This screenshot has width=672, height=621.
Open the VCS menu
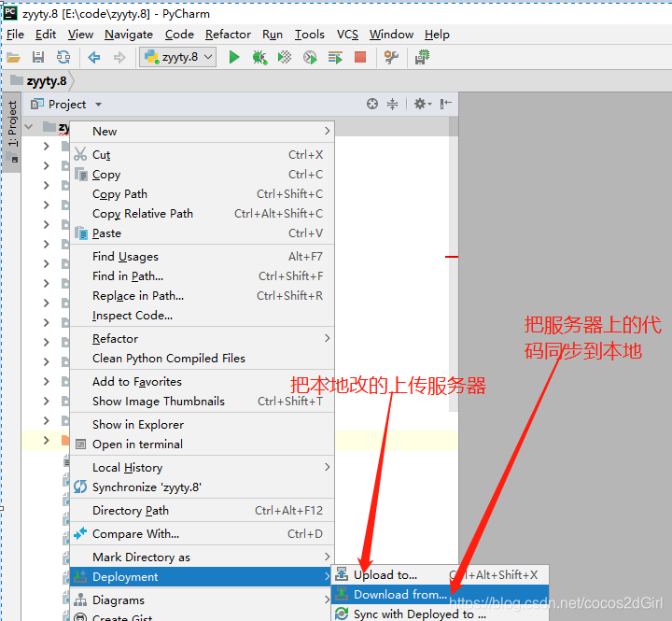tap(347, 35)
